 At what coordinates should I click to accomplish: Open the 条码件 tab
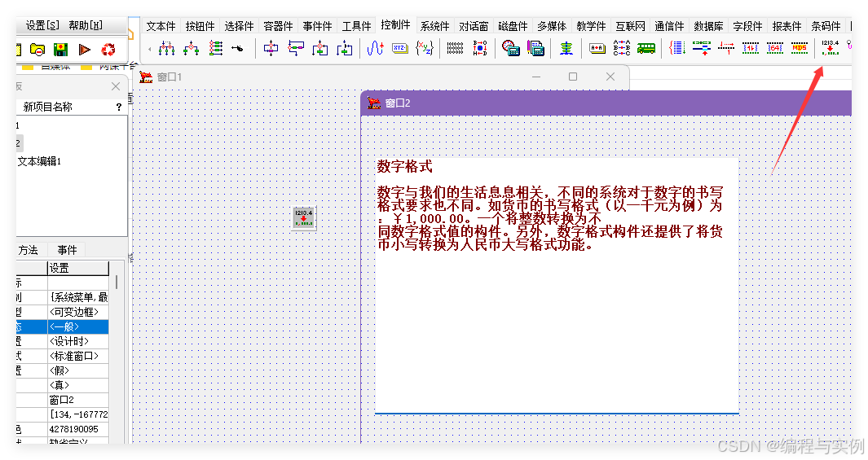[x=826, y=26]
